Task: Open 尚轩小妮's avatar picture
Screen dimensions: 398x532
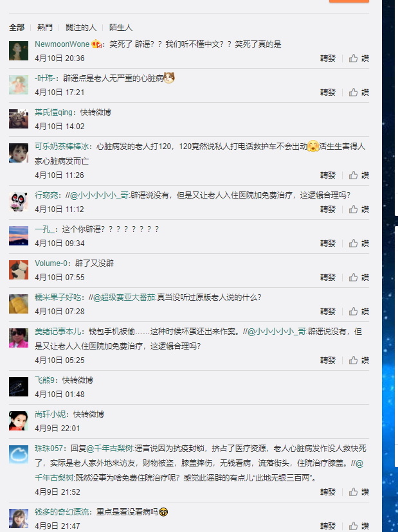Action: pyautogui.click(x=19, y=421)
